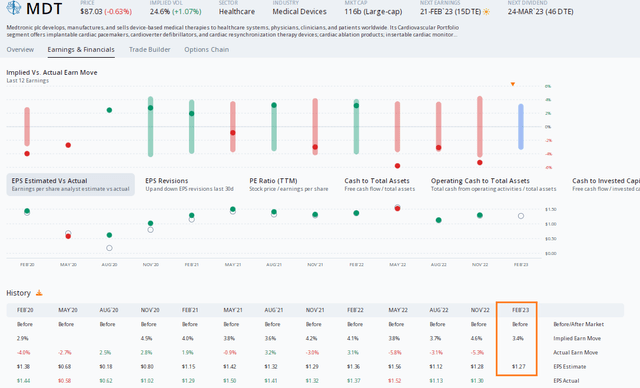640x388 pixels.
Task: Click the MAY'22 red EPS actual dot
Action: (398, 208)
